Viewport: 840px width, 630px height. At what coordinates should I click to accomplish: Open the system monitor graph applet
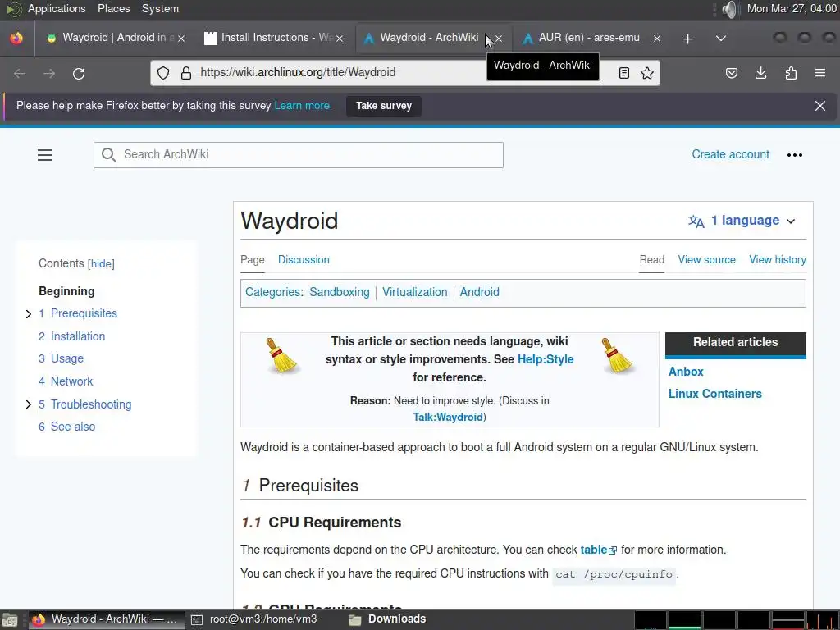737,620
